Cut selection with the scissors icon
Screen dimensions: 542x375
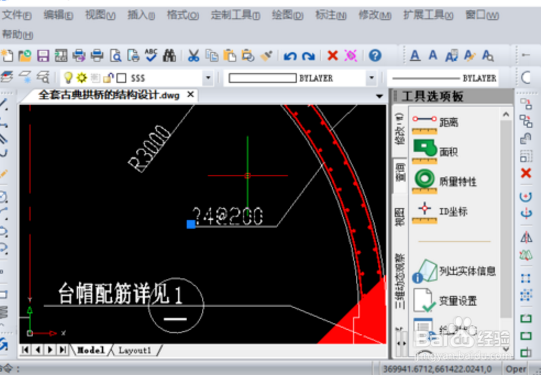pyautogui.click(x=194, y=55)
